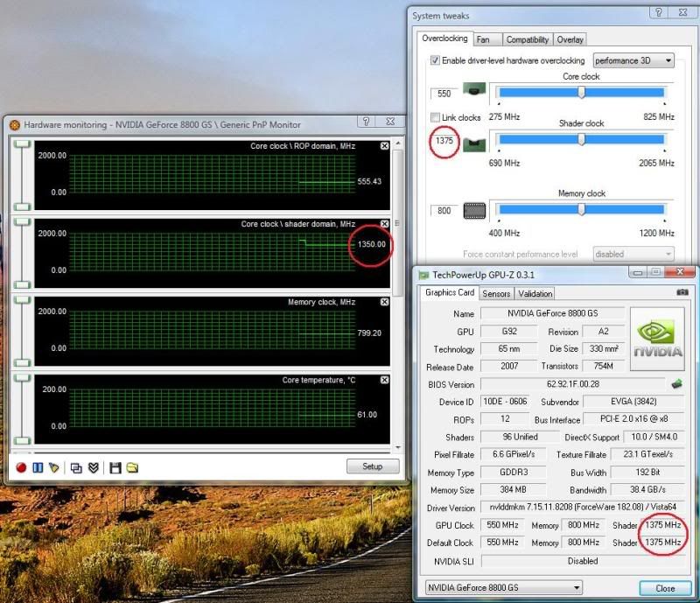
Task: Click the floppy disk save icon
Action: coord(115,467)
